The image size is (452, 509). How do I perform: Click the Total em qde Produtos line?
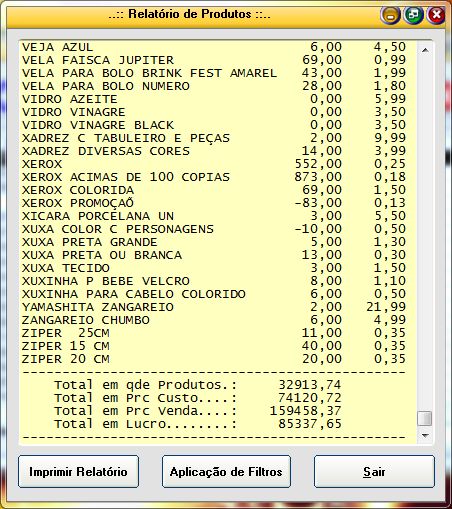(198, 385)
